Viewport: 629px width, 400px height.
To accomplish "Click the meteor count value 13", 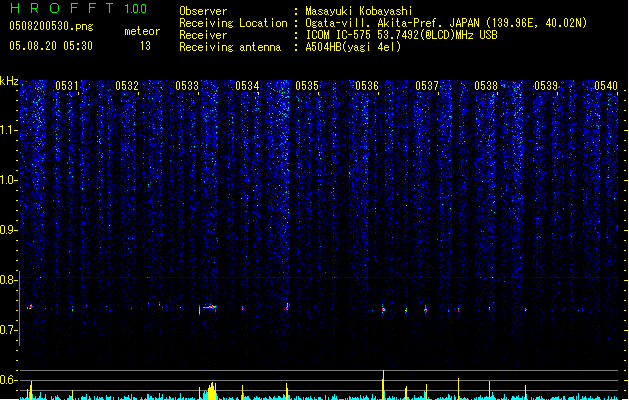I will (x=145, y=46).
